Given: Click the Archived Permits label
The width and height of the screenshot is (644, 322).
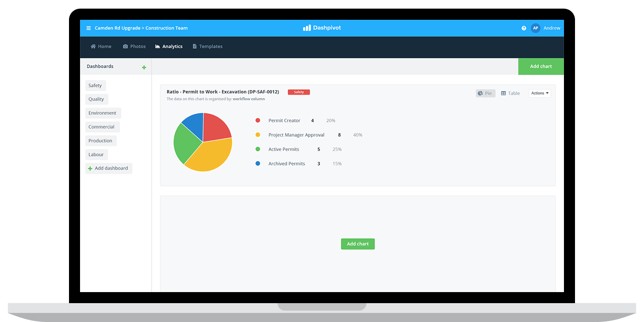Looking at the screenshot, I should 287,163.
